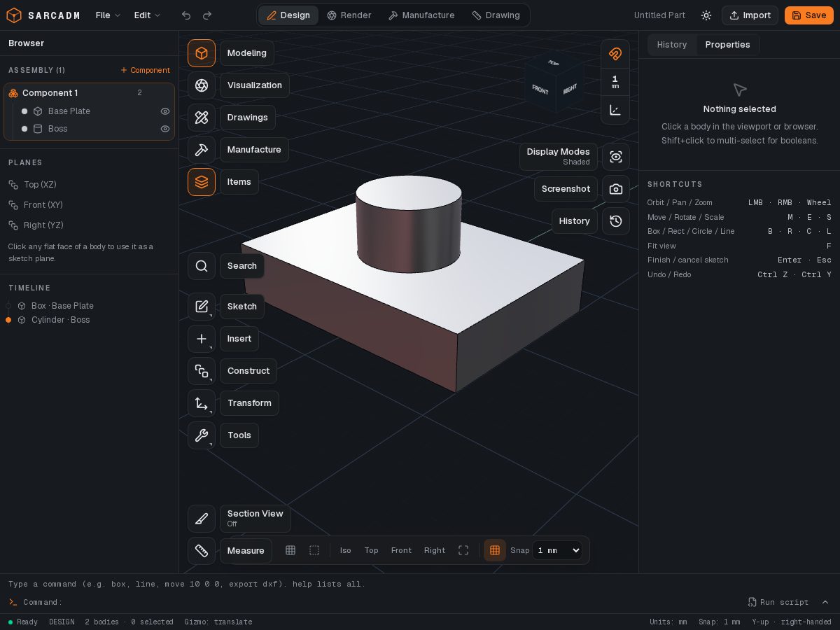Select the Transform axes icon

click(x=202, y=403)
